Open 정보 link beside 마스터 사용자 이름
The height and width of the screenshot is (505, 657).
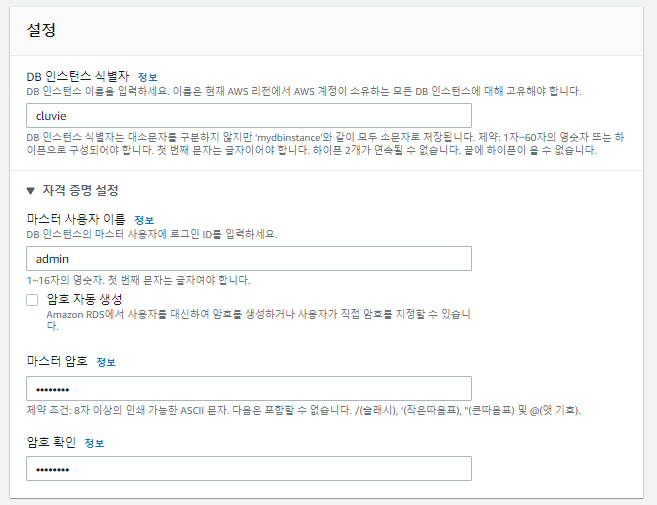(144, 220)
